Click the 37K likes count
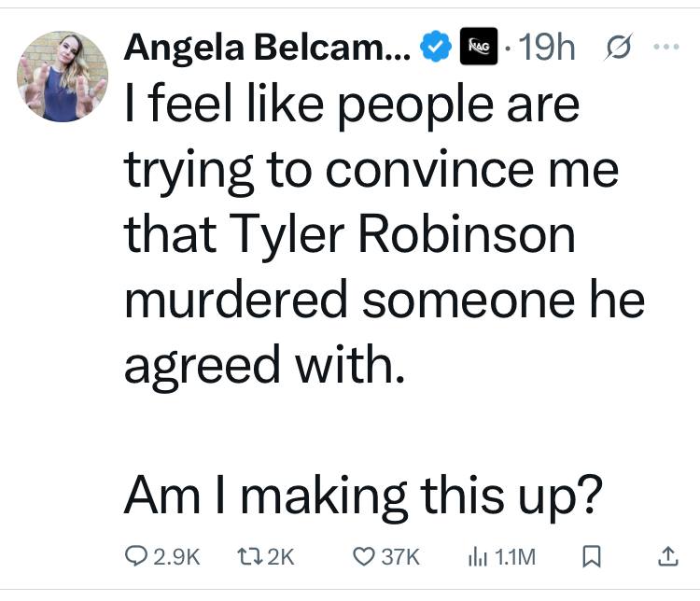The height and width of the screenshot is (601, 700). (401, 557)
